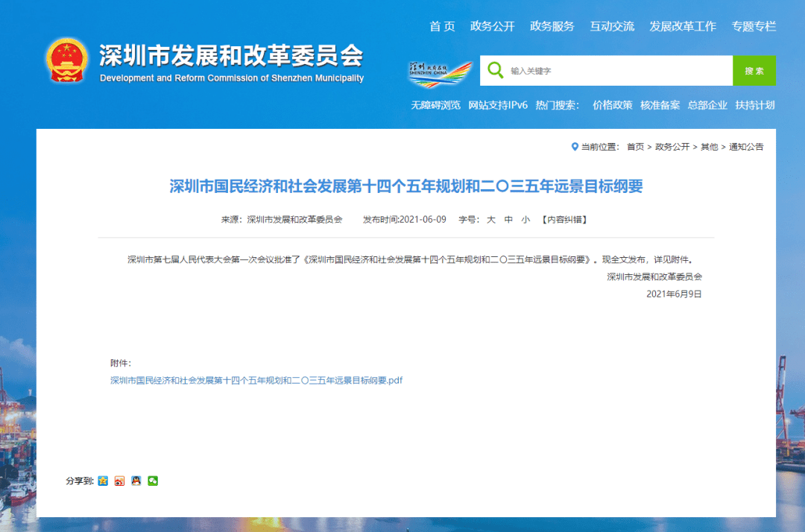The image size is (805, 532).
Task: Click the location pin icon in breadcrumb
Action: click(575, 147)
